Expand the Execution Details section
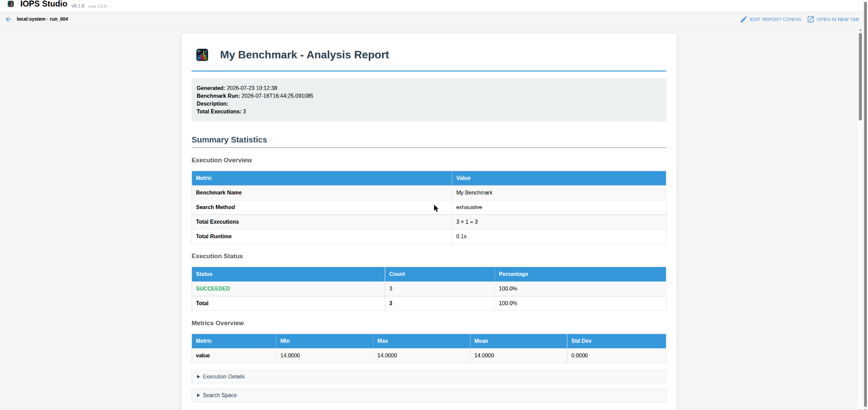The width and height of the screenshot is (868, 410). pos(428,377)
